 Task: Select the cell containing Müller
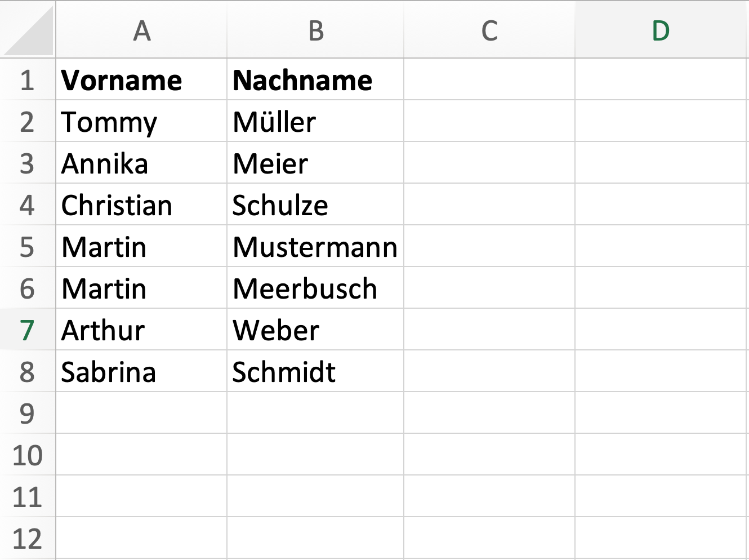[x=315, y=122]
